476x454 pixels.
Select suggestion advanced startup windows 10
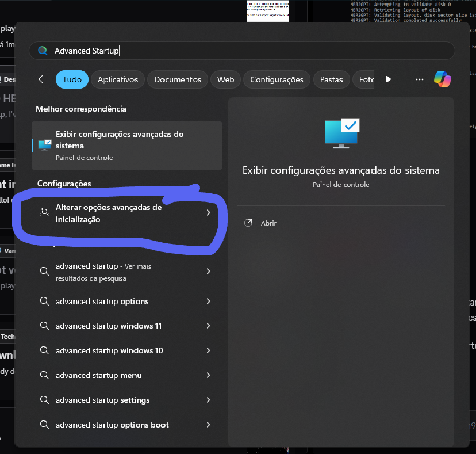click(126, 350)
